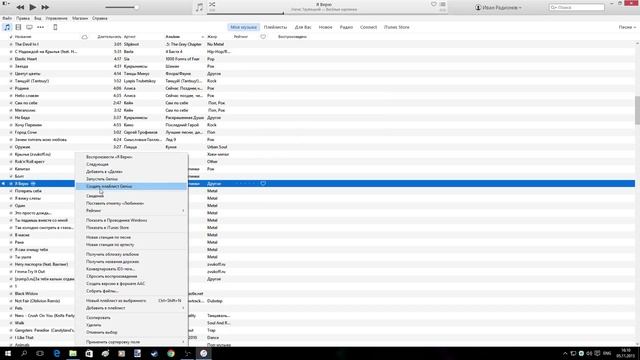Open the Магазин menu
Screen dimensions: 640x360
click(80, 18)
